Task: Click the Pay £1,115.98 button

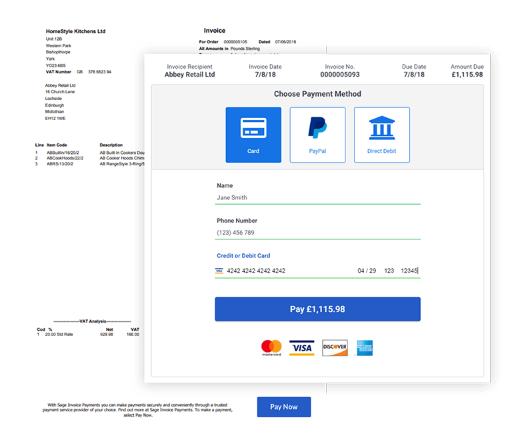Action: click(x=317, y=309)
